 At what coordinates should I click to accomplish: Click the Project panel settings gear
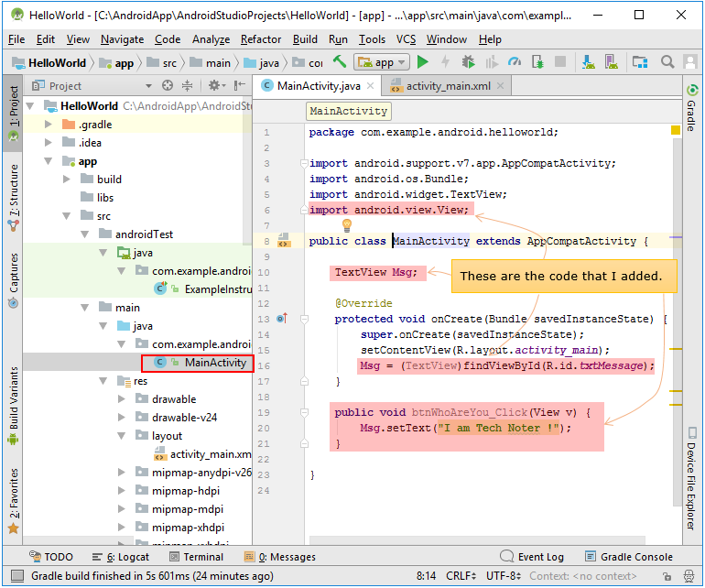215,85
